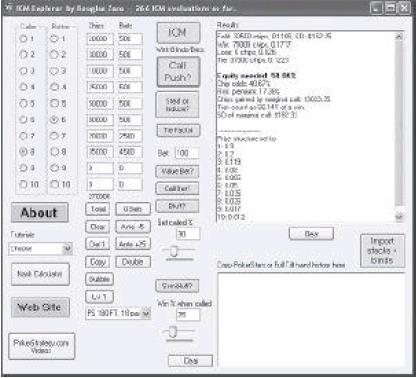Select Caller radio button 8
The width and height of the screenshot is (417, 378).
coord(23,152)
